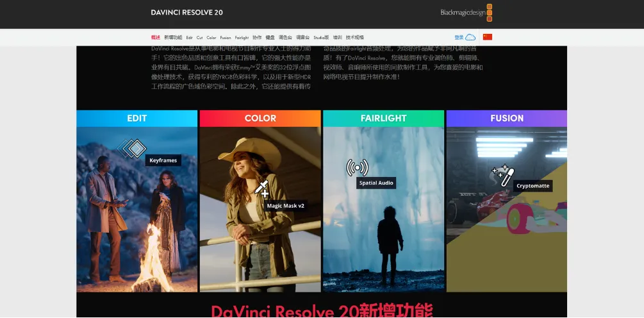Open the 调色台 panels tab

(285, 37)
